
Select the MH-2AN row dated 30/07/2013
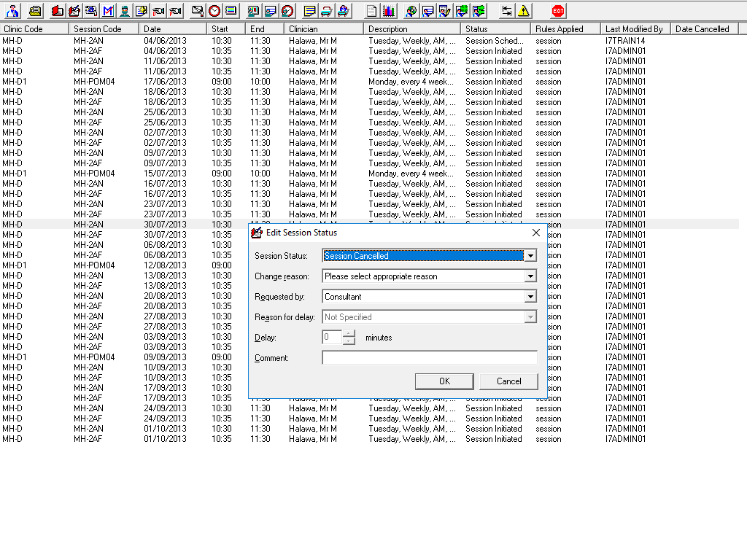[x=369, y=225]
